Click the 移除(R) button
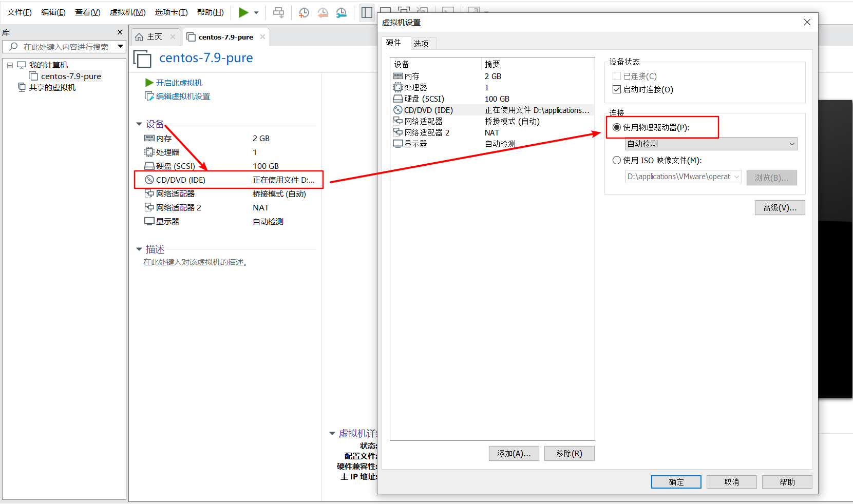This screenshot has width=853, height=504. click(570, 454)
